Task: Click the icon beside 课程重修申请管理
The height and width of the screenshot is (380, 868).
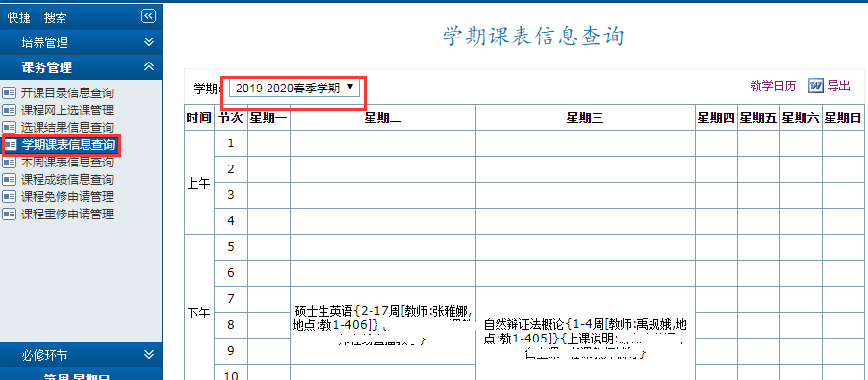Action: tap(10, 215)
